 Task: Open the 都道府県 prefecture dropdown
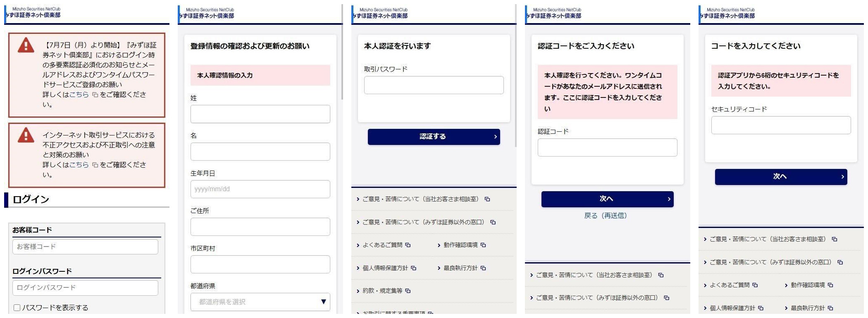[260, 302]
